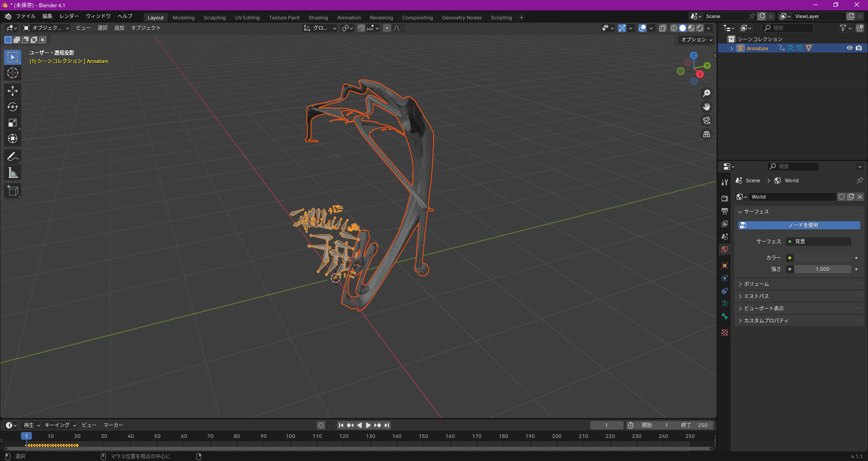The height and width of the screenshot is (461, 868).
Task: Click the カラー color swatch field
Action: point(823,258)
